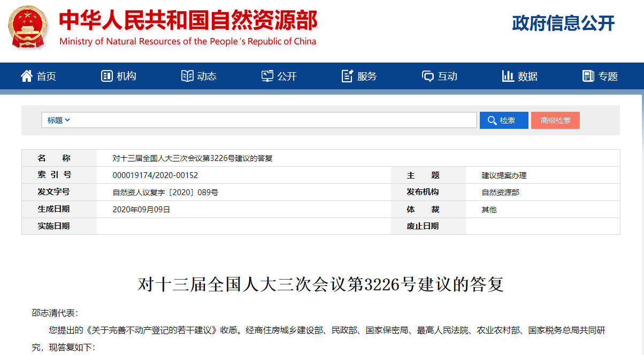Click the 公开 monitor icon
This screenshot has width=644, height=355.
click(267, 76)
